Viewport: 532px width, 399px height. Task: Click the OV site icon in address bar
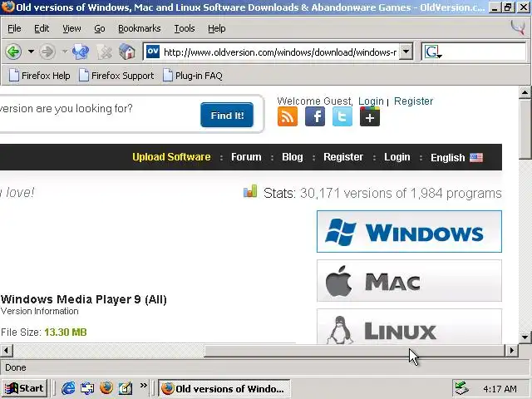(x=153, y=52)
